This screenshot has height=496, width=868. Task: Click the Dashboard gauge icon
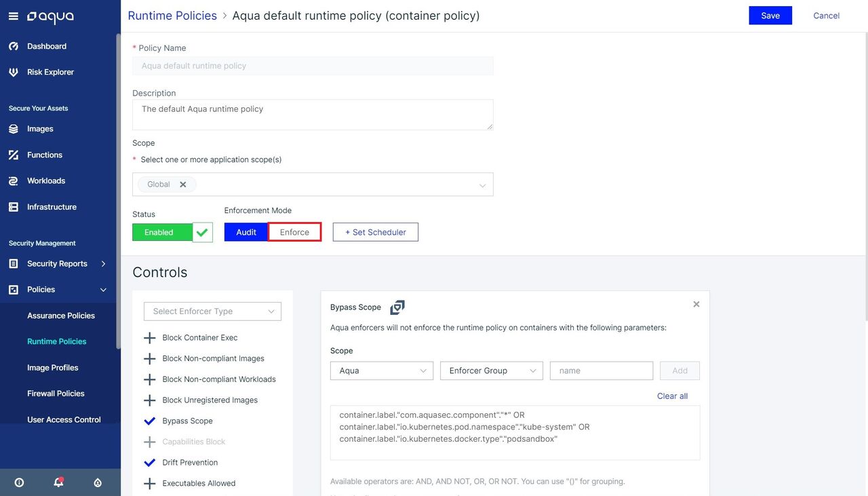pos(14,46)
